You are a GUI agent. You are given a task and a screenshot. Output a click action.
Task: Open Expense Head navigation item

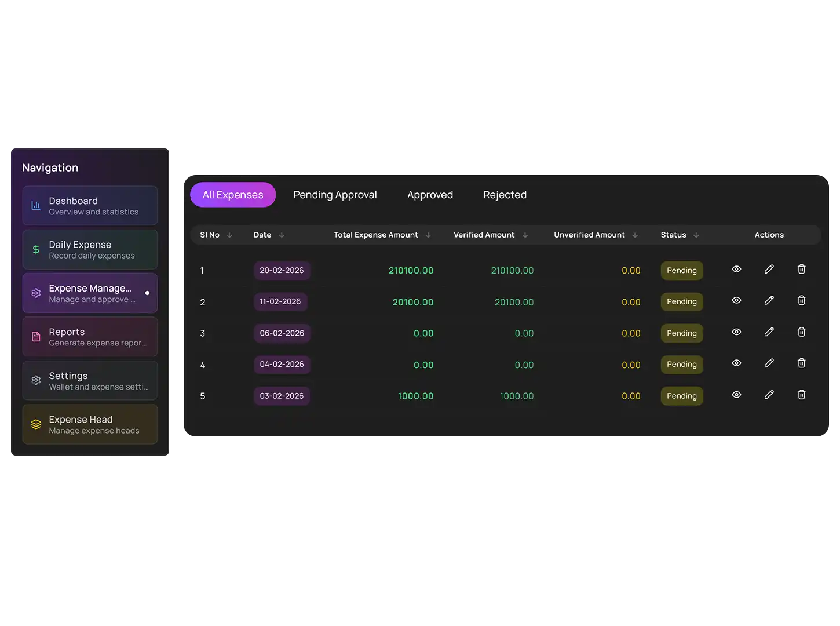point(90,424)
